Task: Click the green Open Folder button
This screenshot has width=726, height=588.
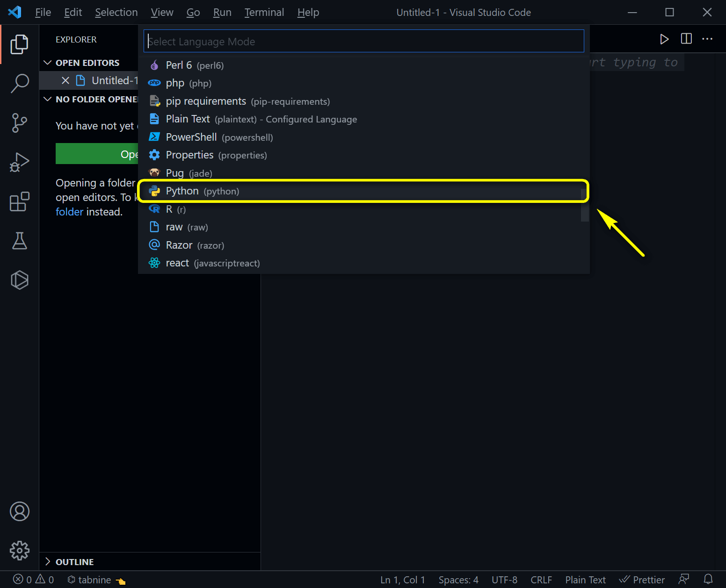Action: [x=97, y=154]
